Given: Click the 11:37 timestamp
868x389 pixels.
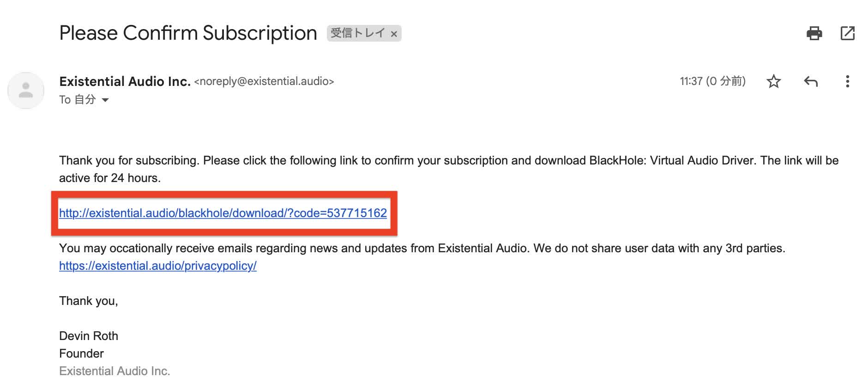Looking at the screenshot, I should click(712, 81).
